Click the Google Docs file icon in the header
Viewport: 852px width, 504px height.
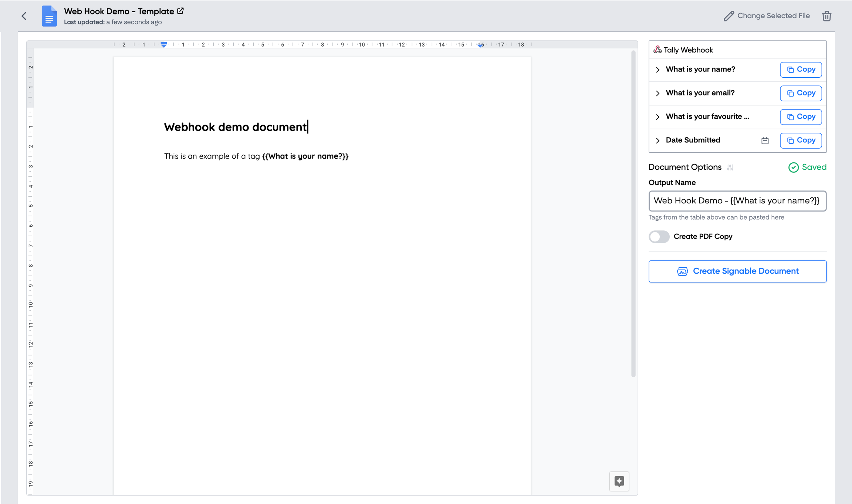(x=49, y=16)
